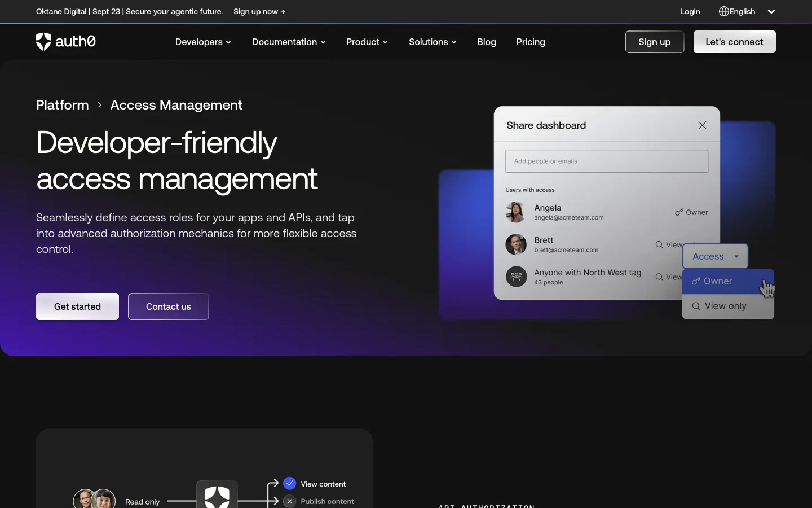Click the Get started button
The height and width of the screenshot is (508, 812).
77,306
